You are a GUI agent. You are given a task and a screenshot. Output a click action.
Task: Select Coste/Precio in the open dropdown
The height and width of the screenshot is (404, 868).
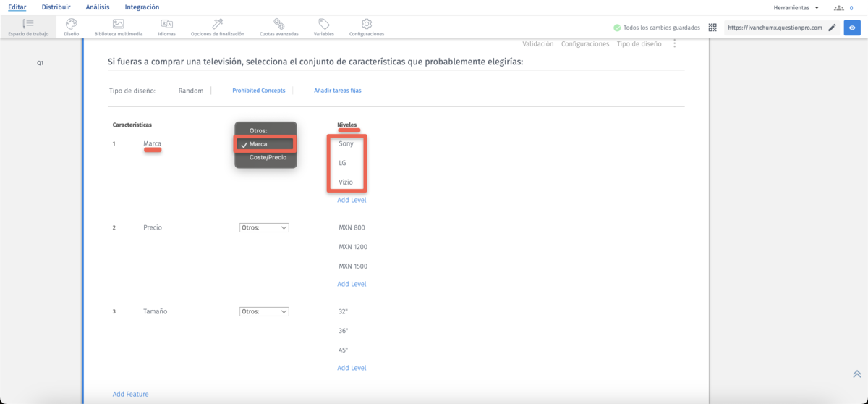[x=268, y=157]
